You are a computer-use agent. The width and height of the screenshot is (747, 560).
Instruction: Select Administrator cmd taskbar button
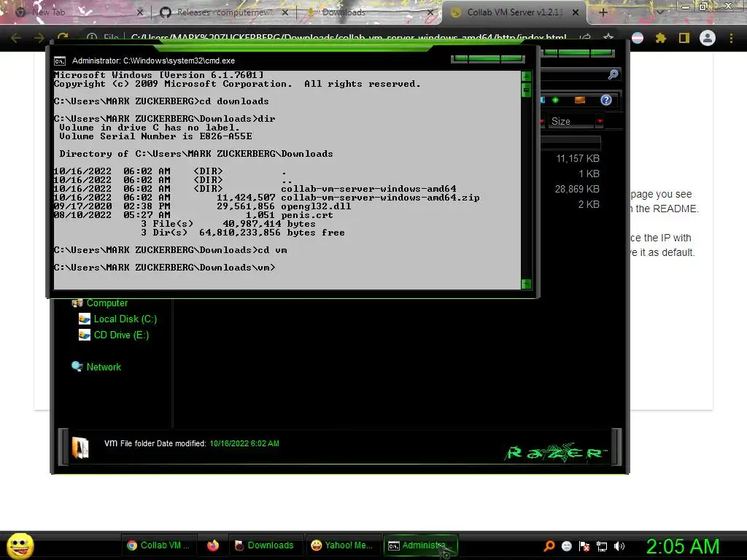(x=419, y=545)
